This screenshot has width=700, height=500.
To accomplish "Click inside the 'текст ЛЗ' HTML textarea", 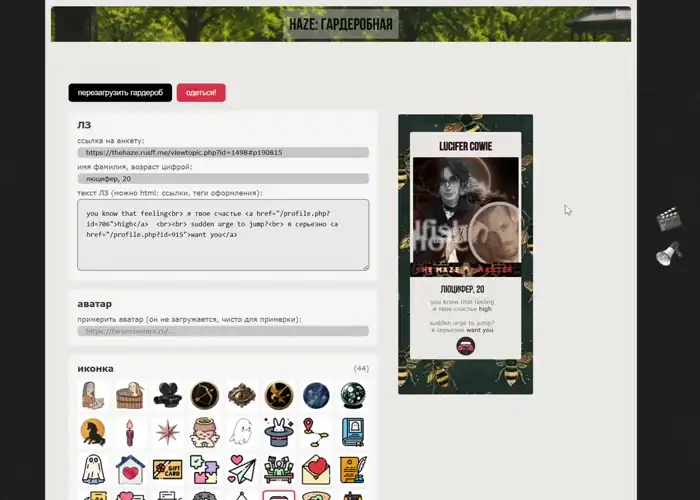I will tap(223, 235).
